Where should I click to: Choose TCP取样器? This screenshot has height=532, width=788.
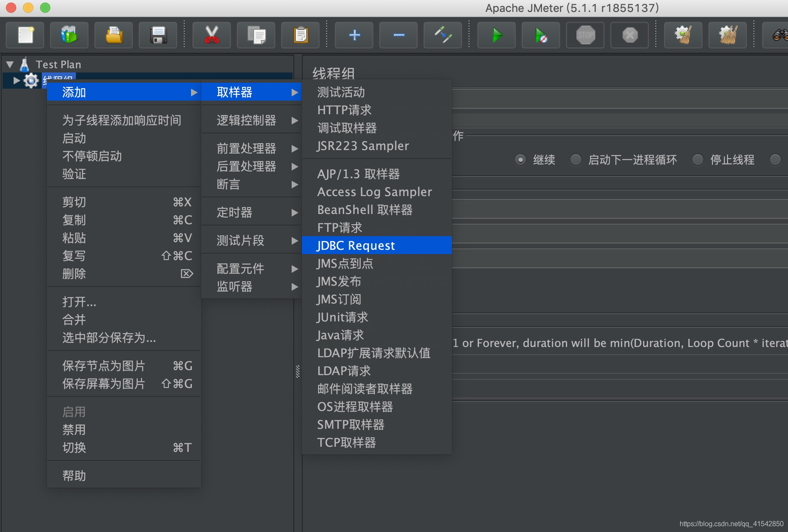377,442
